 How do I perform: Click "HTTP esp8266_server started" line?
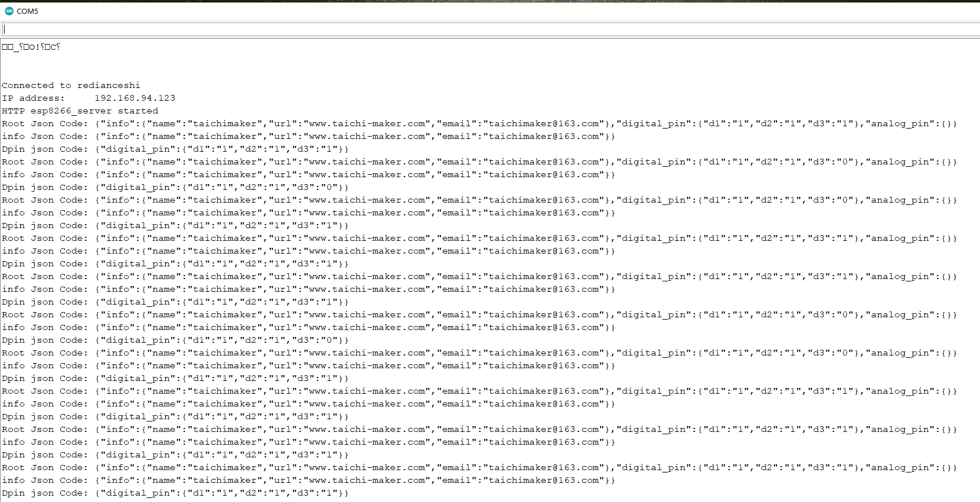79,111
